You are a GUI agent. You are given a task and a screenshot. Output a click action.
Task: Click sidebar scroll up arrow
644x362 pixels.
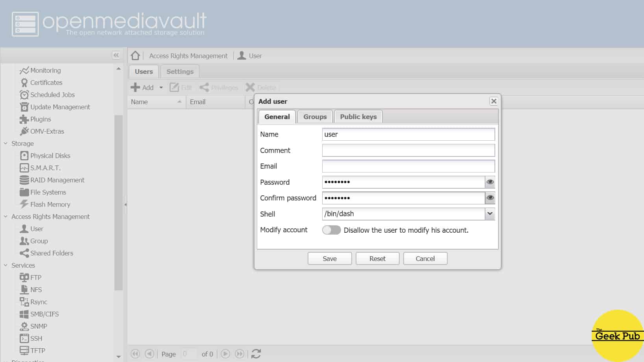(x=118, y=69)
